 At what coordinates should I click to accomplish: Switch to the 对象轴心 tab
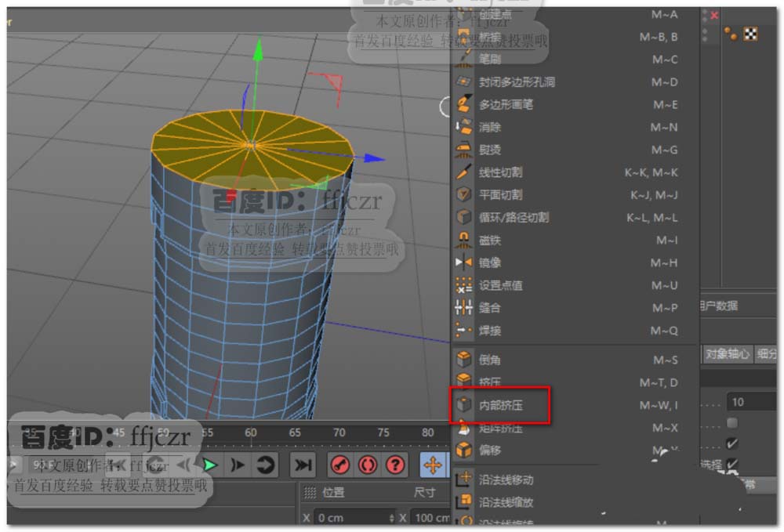coord(727,353)
